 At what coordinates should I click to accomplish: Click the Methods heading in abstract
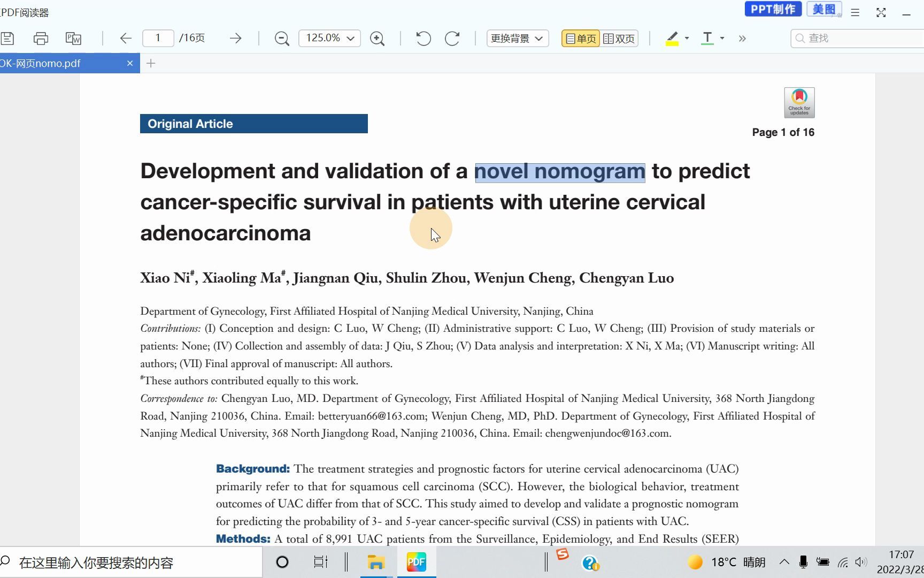tap(243, 539)
